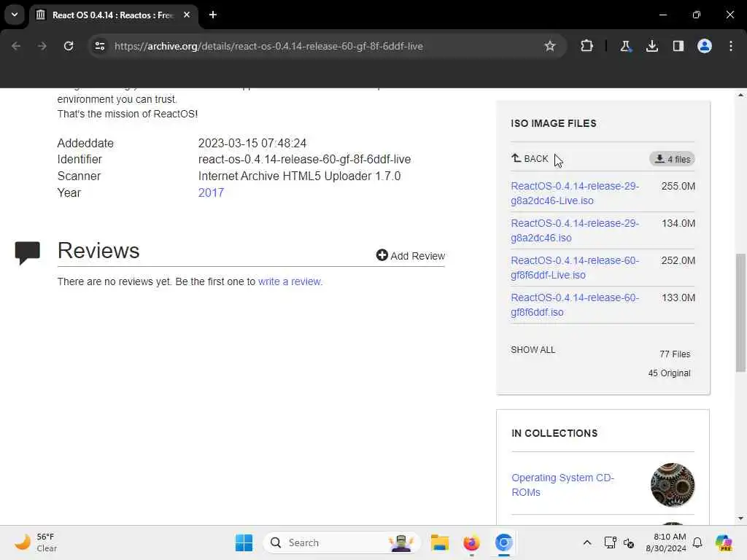The height and width of the screenshot is (560, 747).
Task: Open the weather widget 56°F Clear
Action: pyautogui.click(x=36, y=542)
